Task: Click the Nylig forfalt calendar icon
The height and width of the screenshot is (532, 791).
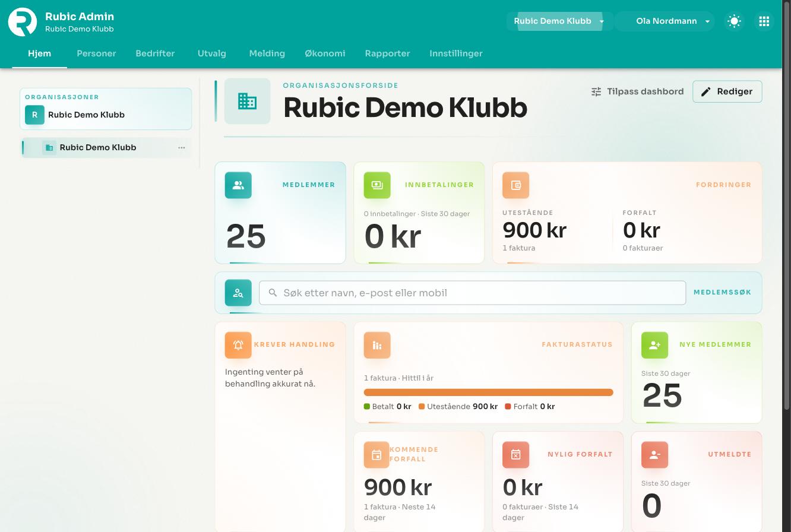Action: [x=516, y=455]
